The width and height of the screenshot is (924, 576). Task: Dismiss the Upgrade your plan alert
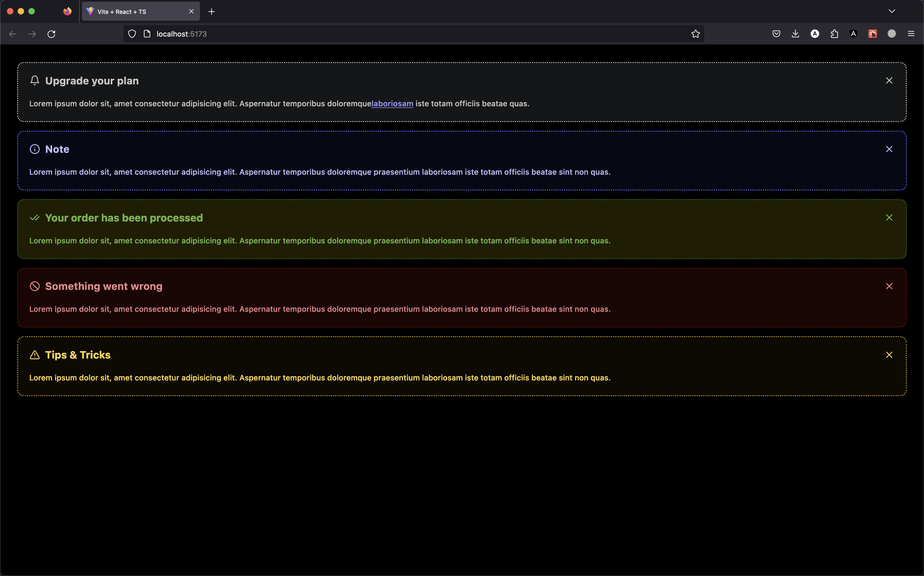point(889,80)
